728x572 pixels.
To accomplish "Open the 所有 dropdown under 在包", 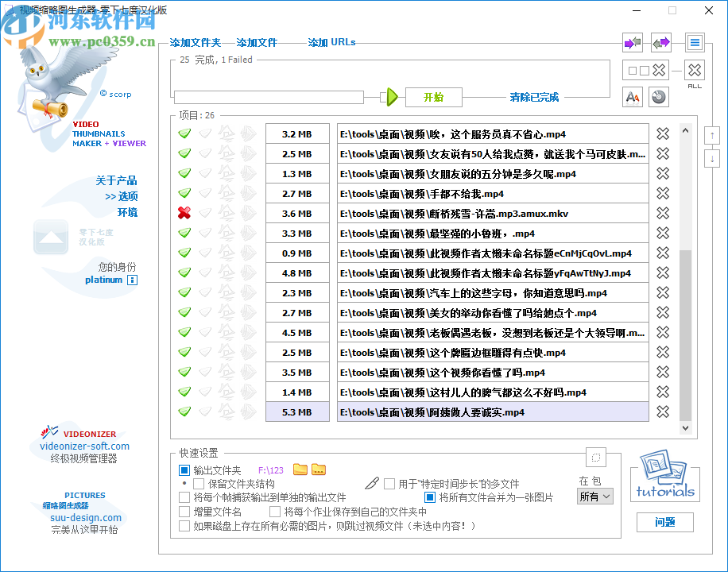I will pos(594,496).
